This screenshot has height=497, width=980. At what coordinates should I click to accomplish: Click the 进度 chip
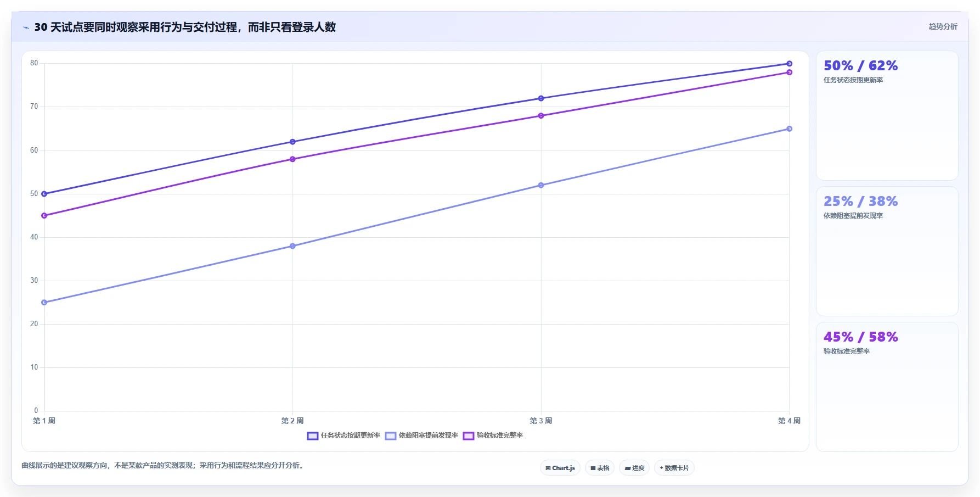click(x=634, y=468)
